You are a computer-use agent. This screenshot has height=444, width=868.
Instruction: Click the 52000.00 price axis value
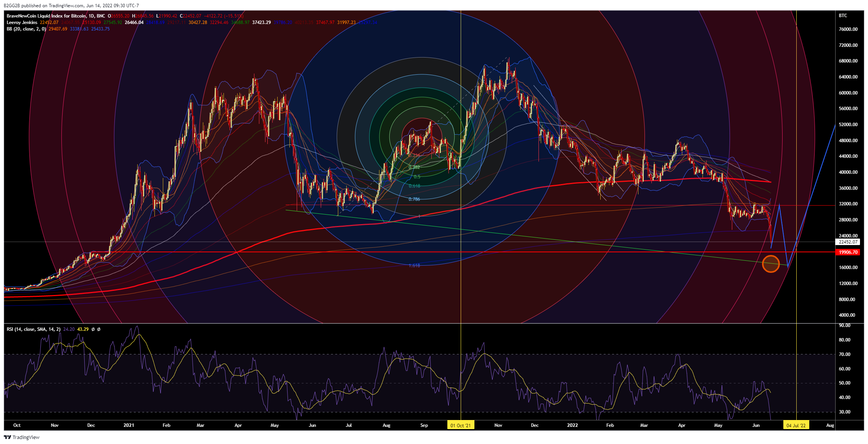[x=848, y=125]
